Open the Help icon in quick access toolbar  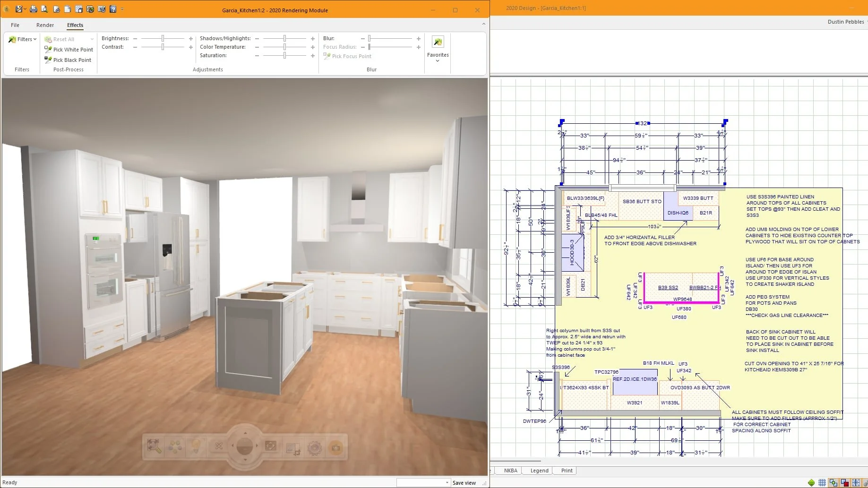[112, 9]
